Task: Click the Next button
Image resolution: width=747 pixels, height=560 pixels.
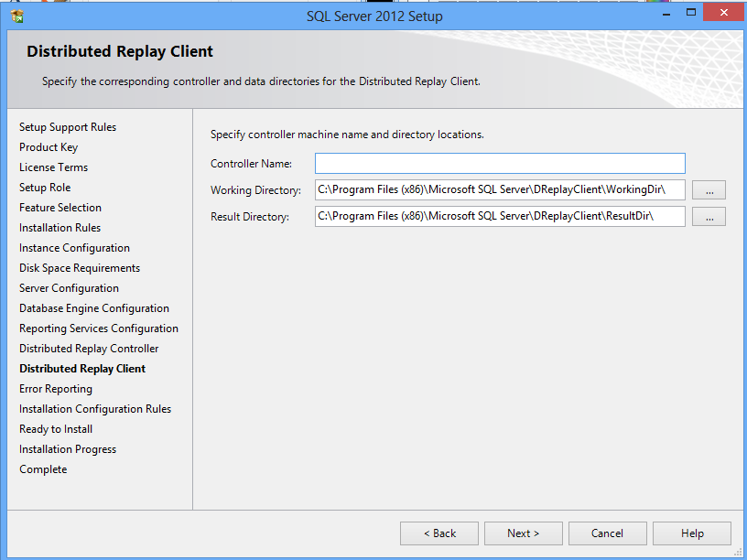Action: pos(523,533)
